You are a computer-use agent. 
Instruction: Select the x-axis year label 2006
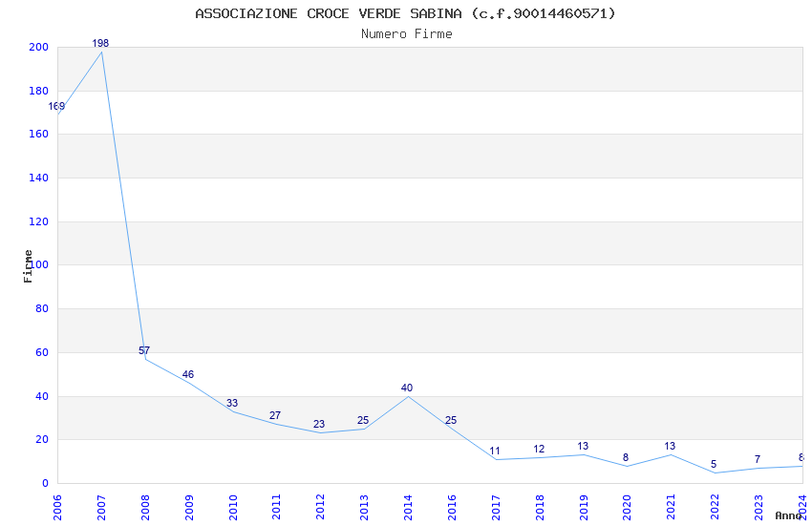click(57, 508)
